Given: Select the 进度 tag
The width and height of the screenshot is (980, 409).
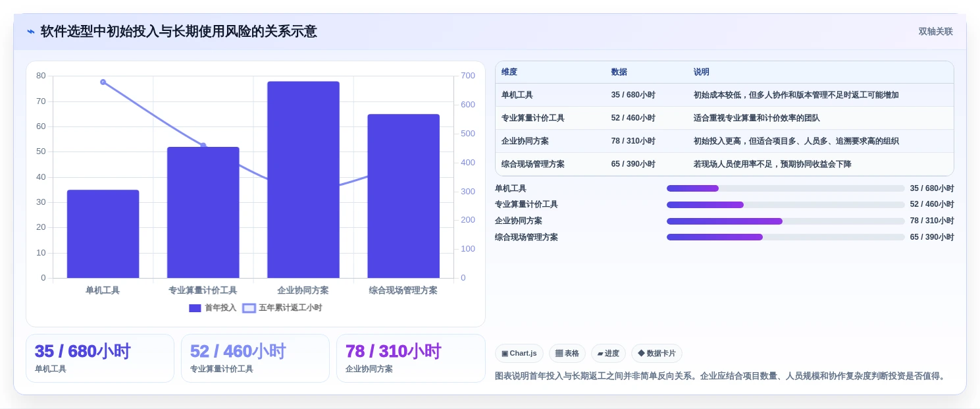Looking at the screenshot, I should [608, 354].
